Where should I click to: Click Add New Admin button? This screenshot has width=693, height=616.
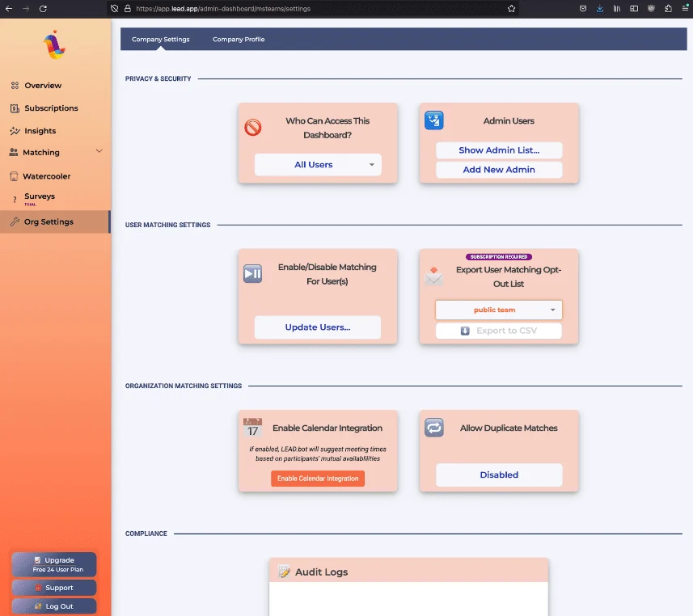[499, 170]
